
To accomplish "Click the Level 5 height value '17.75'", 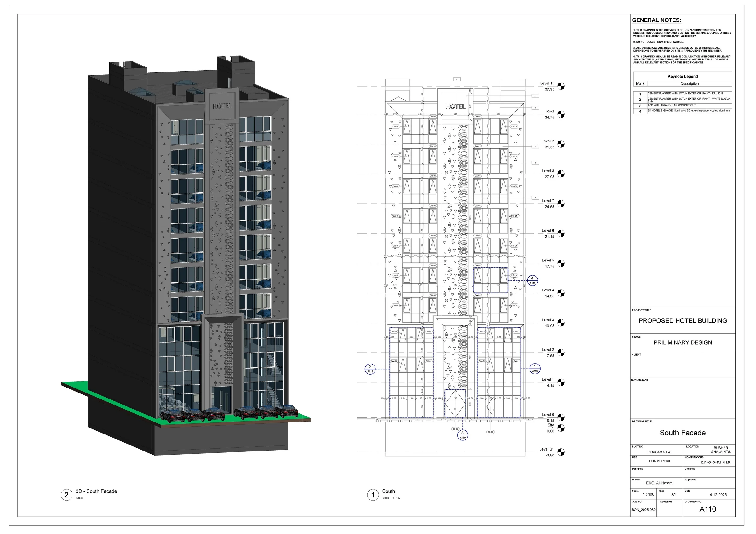I will pyautogui.click(x=549, y=266).
